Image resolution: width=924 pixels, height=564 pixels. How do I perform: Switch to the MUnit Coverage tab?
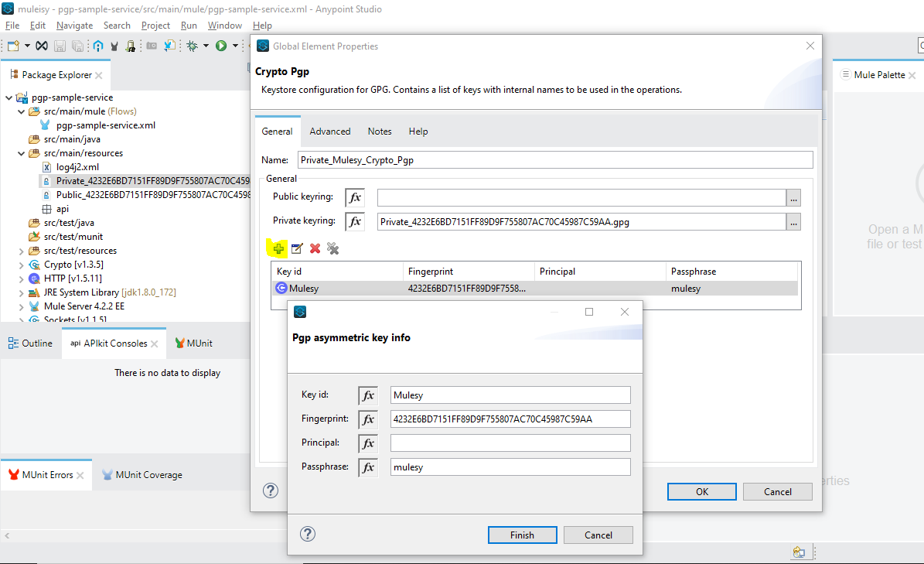pyautogui.click(x=142, y=475)
